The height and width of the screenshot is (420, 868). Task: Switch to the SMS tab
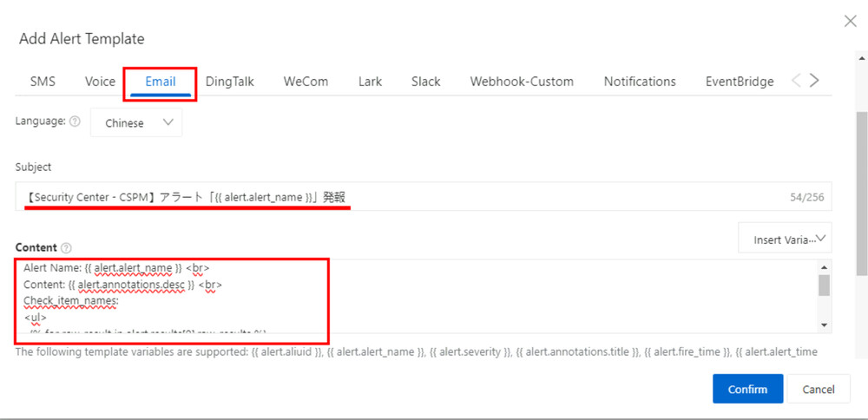coord(43,82)
